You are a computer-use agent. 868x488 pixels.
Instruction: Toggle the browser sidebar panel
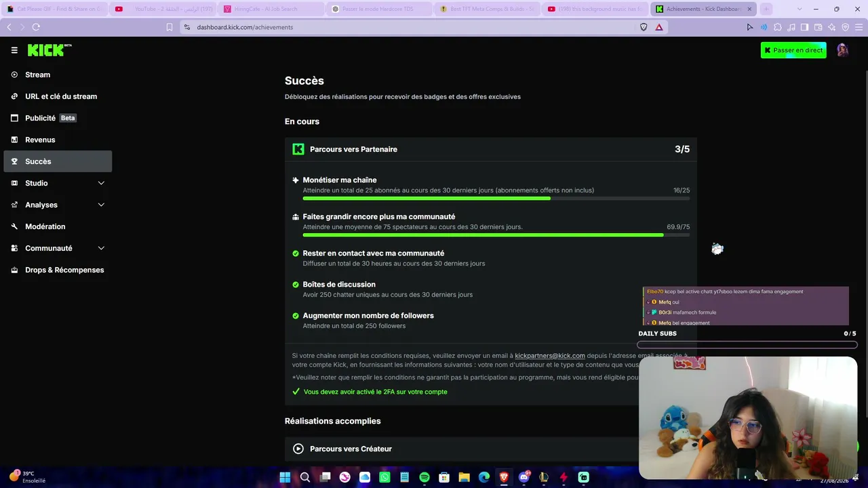805,27
